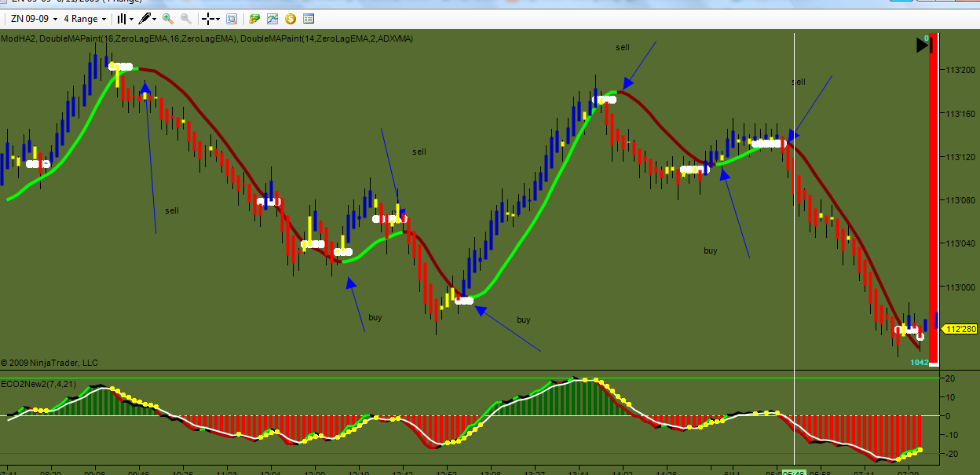Toggle the chart trader icon

254,18
